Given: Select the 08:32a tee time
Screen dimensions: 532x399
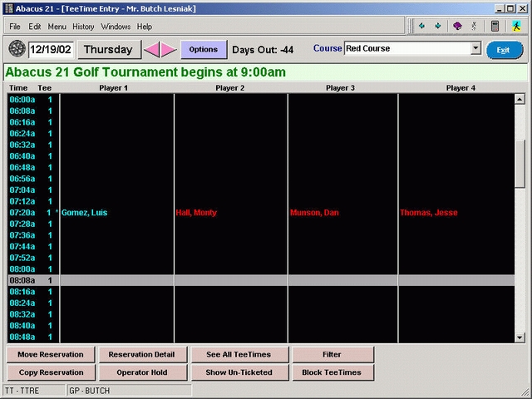Looking at the screenshot, I should 22,314.
